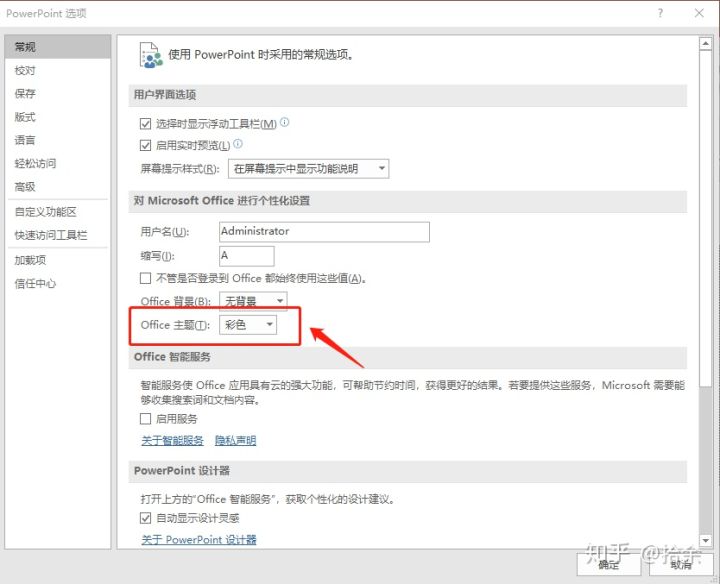Click the 确定 button
The width and height of the screenshot is (720, 584).
click(x=609, y=564)
